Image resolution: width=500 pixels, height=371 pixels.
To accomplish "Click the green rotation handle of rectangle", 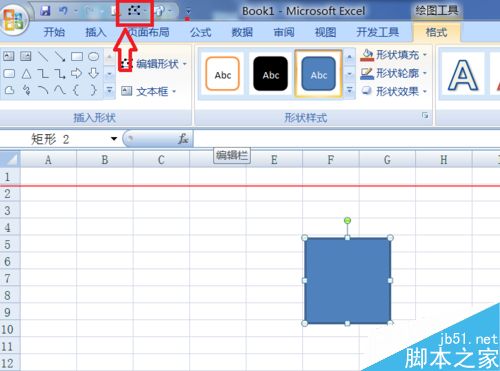I will pyautogui.click(x=347, y=220).
